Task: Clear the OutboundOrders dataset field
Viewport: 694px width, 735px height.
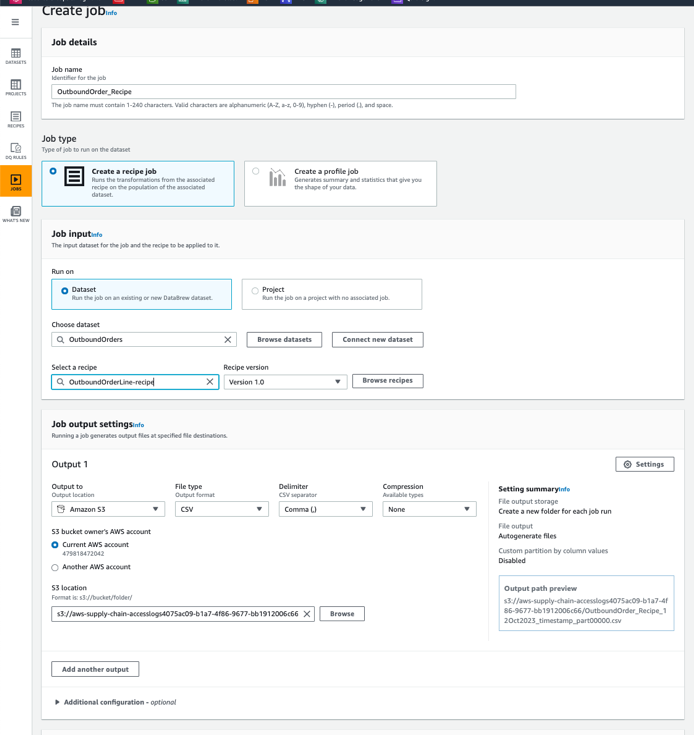Action: [x=228, y=340]
